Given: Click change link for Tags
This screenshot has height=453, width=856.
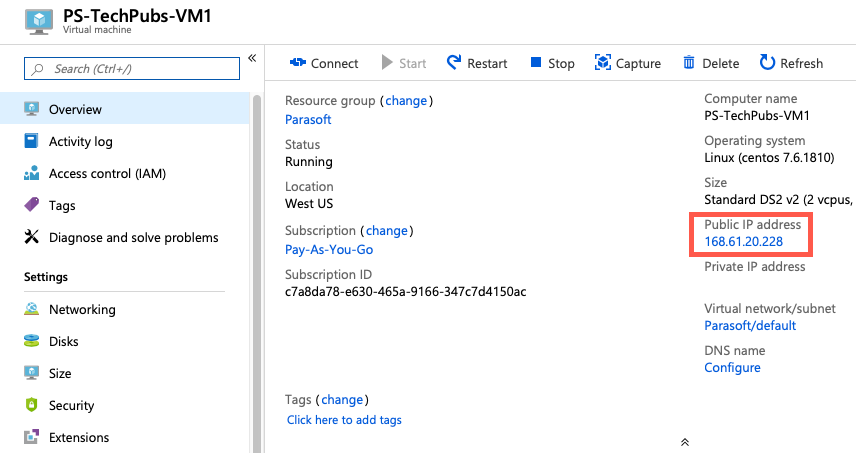Looking at the screenshot, I should [x=342, y=400].
